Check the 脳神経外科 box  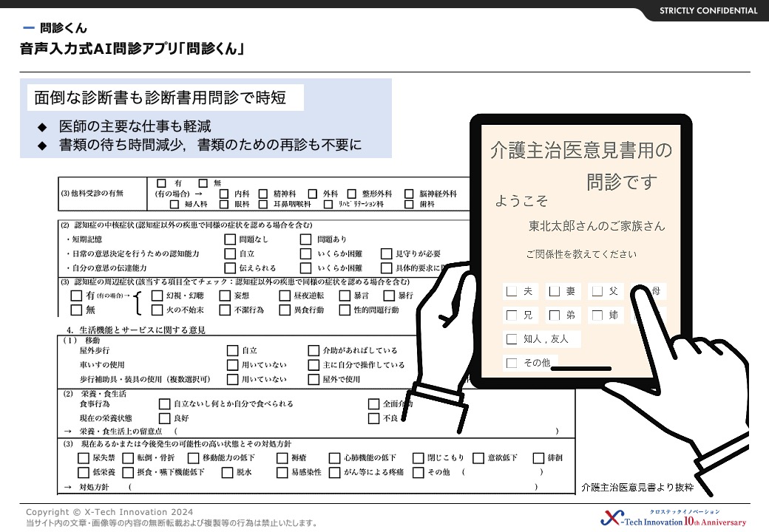point(409,194)
